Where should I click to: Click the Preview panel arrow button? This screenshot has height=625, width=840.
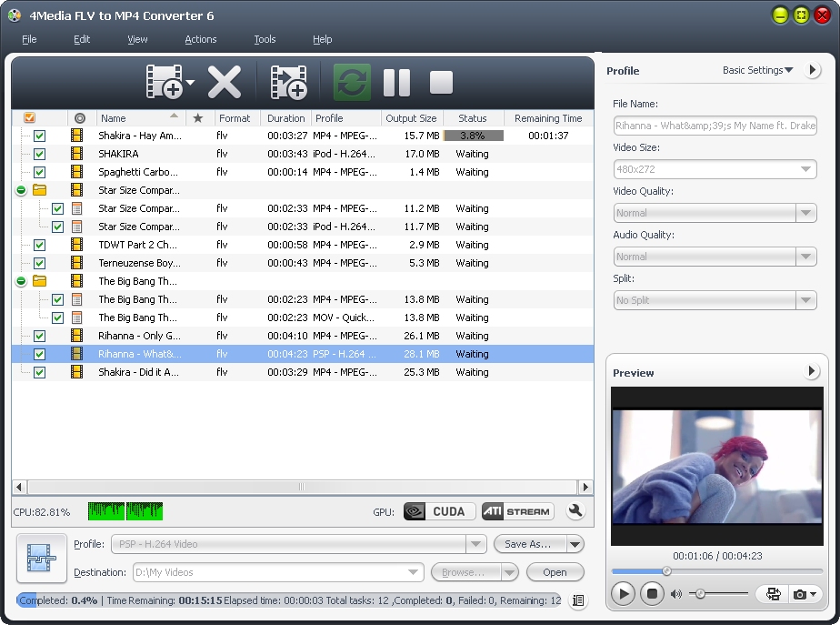coord(811,371)
